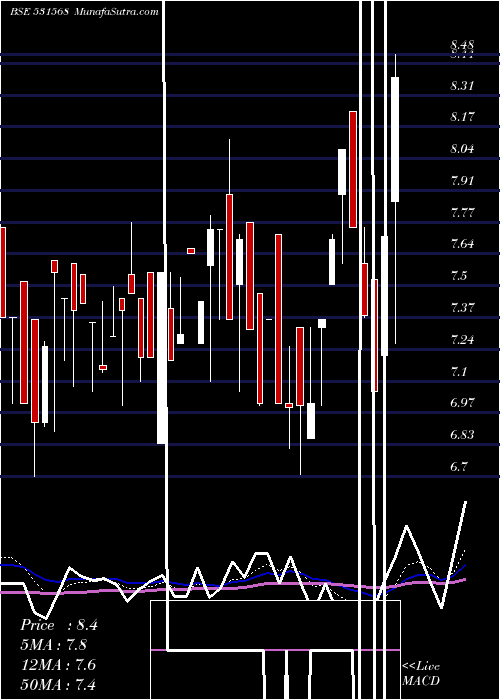The image size is (500, 700).
Task: Click the 6.7 price axis label
Action: click(459, 467)
